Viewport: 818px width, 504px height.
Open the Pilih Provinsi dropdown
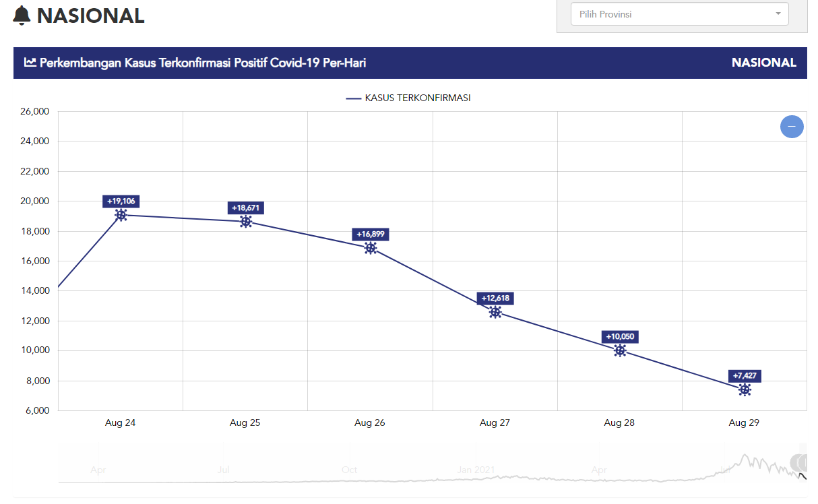pyautogui.click(x=674, y=13)
